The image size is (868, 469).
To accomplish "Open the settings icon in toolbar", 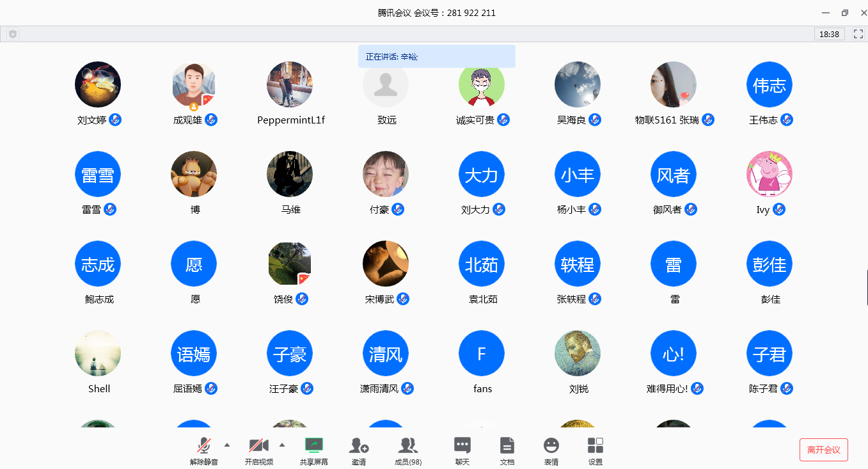I will (595, 445).
